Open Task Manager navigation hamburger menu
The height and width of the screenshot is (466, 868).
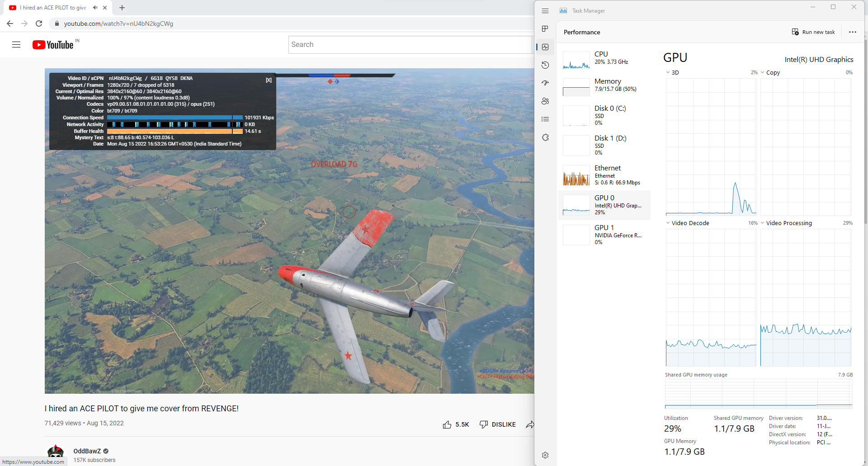[545, 11]
